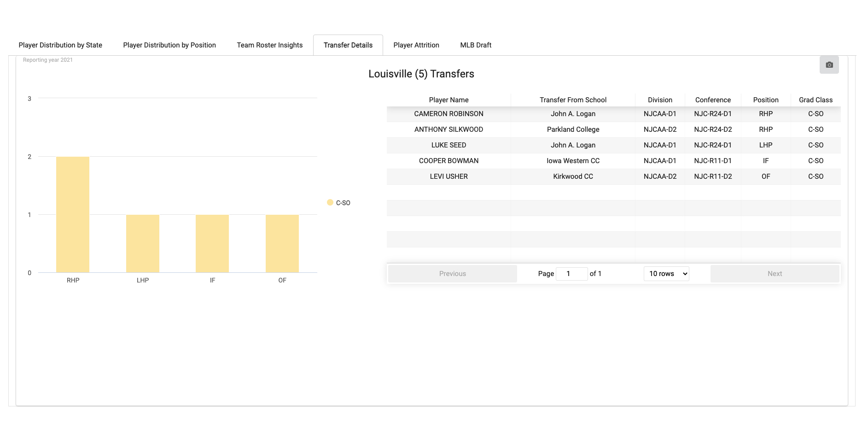Click NJC-R24-D2 conference cell
The height and width of the screenshot is (435, 868).
(x=713, y=129)
